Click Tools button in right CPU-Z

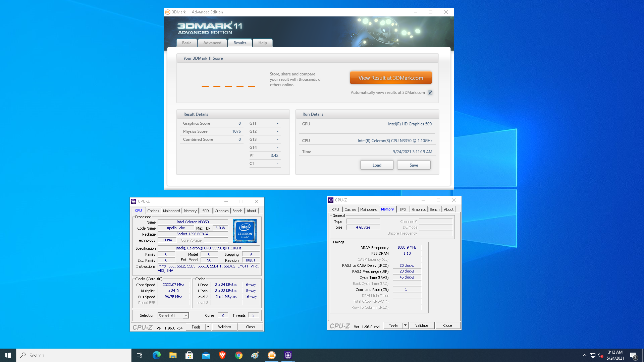point(393,325)
